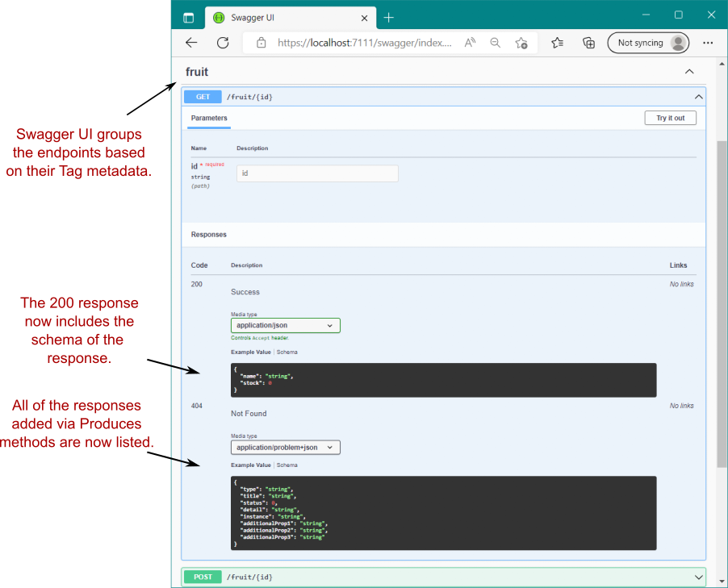The image size is (728, 588).
Task: Expand the POST /fruit/{id} operation
Action: [x=698, y=577]
